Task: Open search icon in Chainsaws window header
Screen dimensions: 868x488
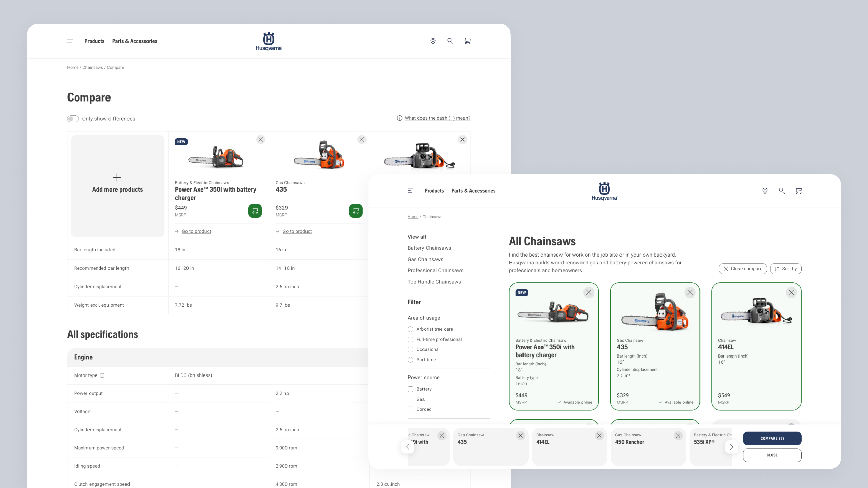Action: pos(782,191)
